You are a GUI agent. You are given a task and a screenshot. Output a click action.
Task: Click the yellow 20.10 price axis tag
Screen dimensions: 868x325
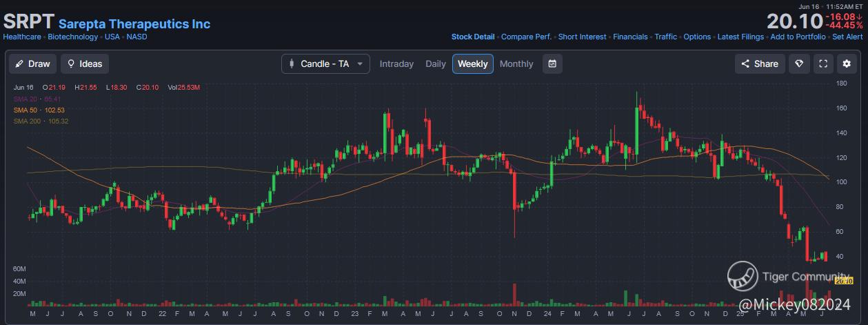(844, 281)
